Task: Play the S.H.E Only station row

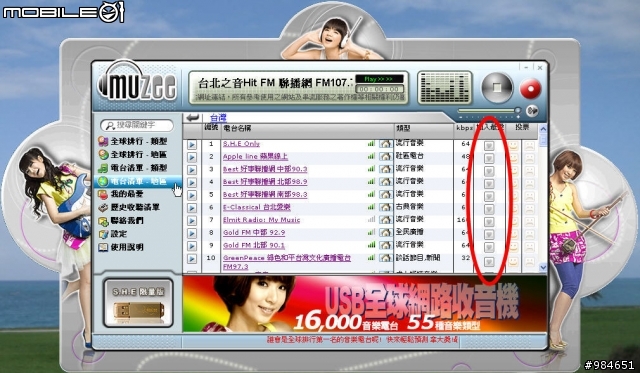Action: (x=192, y=144)
